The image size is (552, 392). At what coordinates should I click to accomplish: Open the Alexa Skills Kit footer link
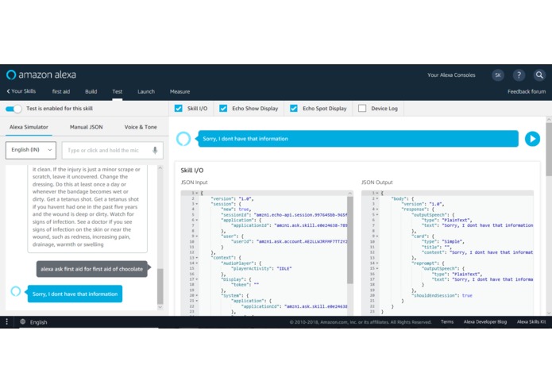[x=531, y=321]
